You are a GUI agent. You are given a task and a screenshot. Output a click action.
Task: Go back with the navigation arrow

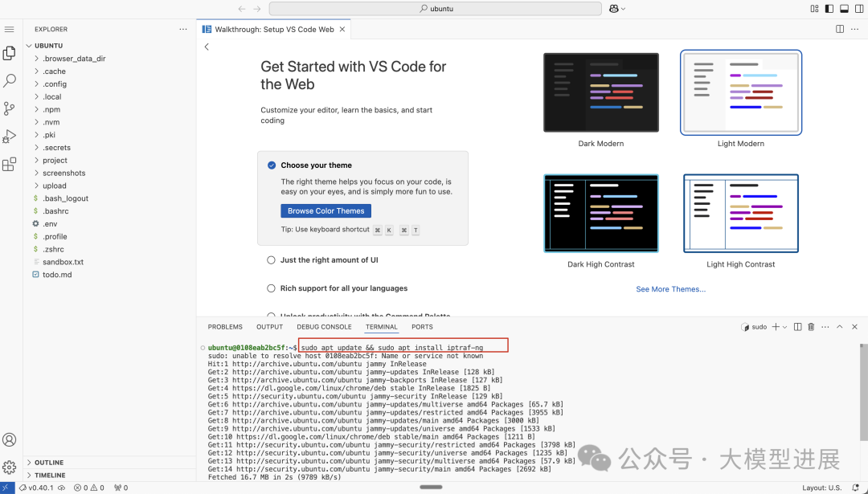242,9
